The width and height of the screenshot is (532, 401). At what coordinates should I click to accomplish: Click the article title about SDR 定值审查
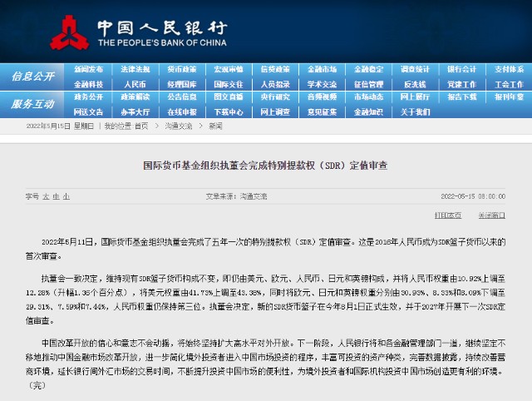[x=265, y=166]
